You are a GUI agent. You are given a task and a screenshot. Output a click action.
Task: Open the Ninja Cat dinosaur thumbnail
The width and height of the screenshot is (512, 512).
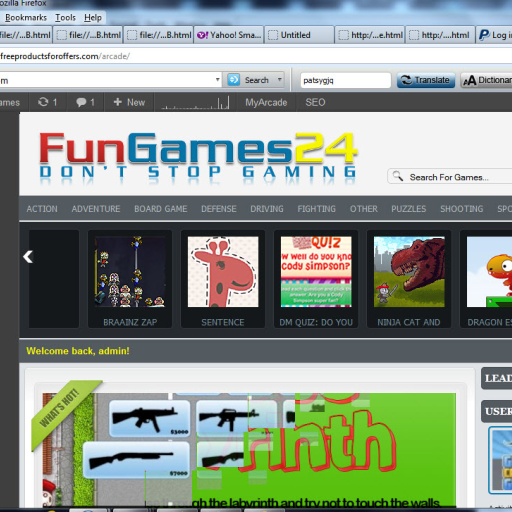[409, 272]
